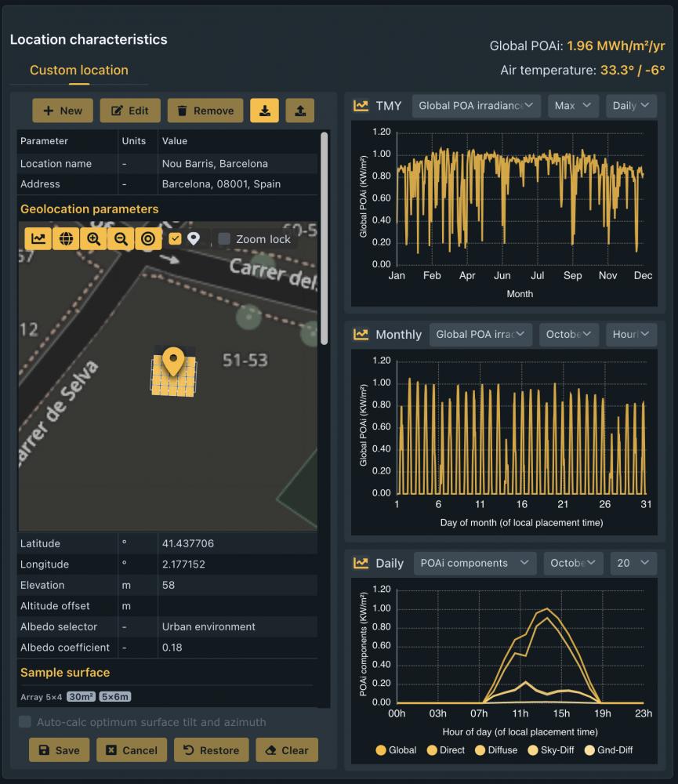Select the Custom location tab
The image size is (678, 784).
tap(79, 70)
